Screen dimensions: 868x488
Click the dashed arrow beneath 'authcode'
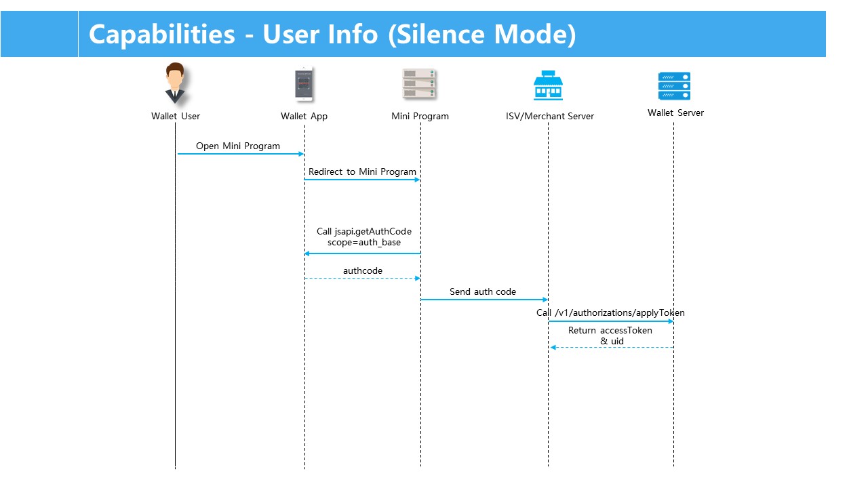pyautogui.click(x=362, y=279)
